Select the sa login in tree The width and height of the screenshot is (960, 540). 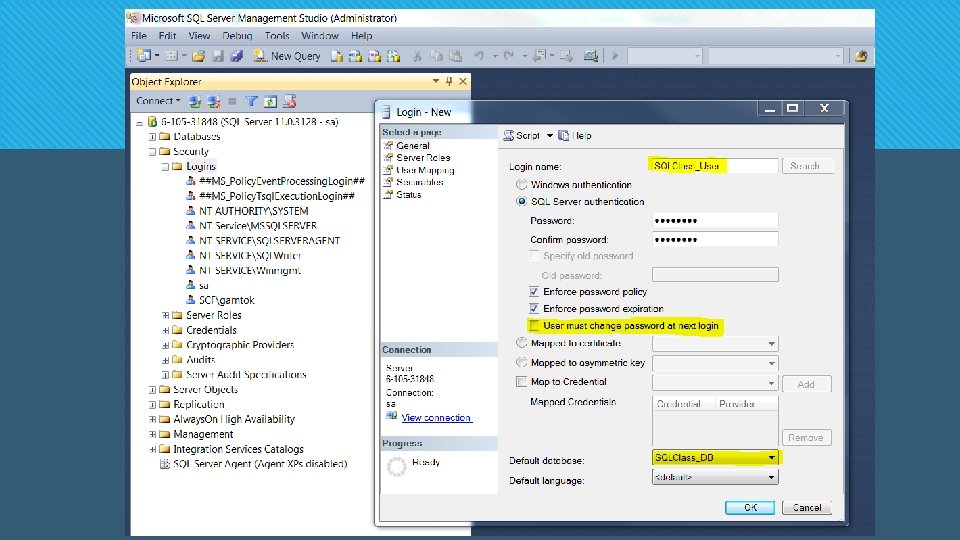[204, 285]
